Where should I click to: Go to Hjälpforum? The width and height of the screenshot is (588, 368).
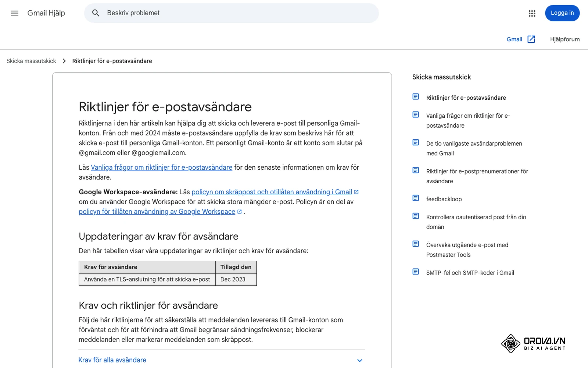(565, 39)
